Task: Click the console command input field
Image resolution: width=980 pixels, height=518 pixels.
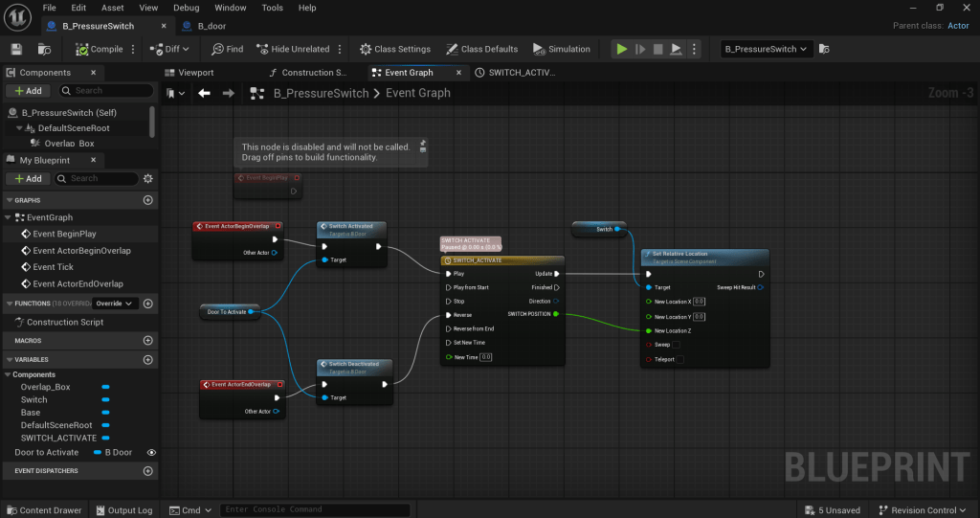Action: 315,509
